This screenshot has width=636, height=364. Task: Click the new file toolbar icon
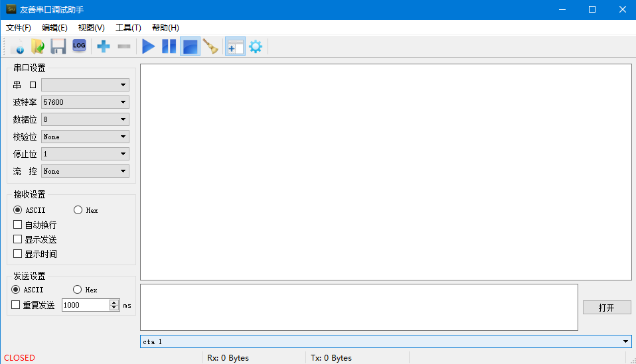pos(17,46)
